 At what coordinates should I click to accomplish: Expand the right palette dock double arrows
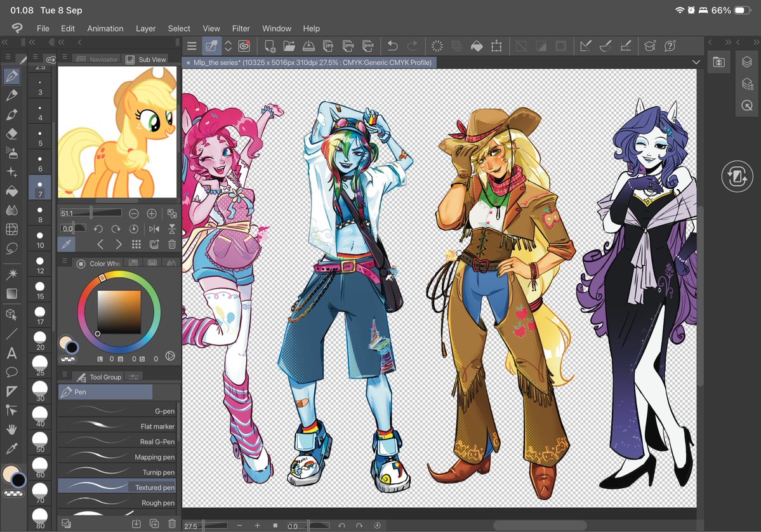click(x=727, y=43)
